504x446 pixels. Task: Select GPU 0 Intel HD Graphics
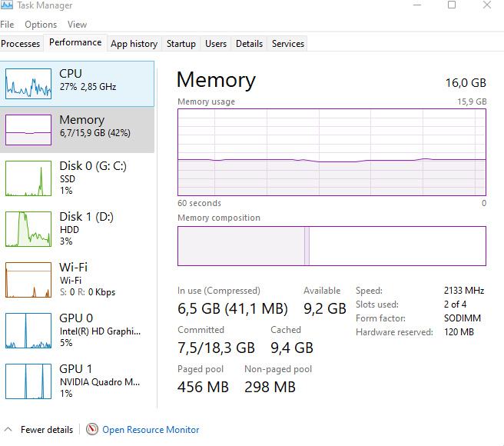28,331
